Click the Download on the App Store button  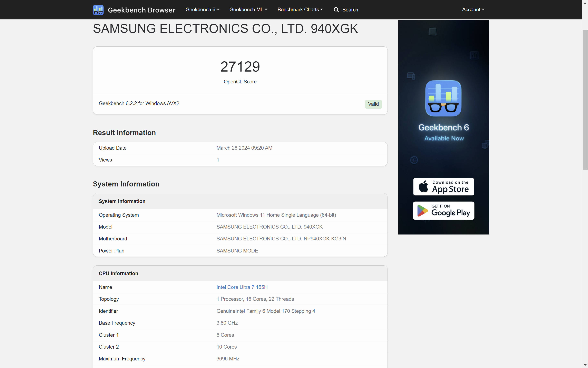click(443, 187)
